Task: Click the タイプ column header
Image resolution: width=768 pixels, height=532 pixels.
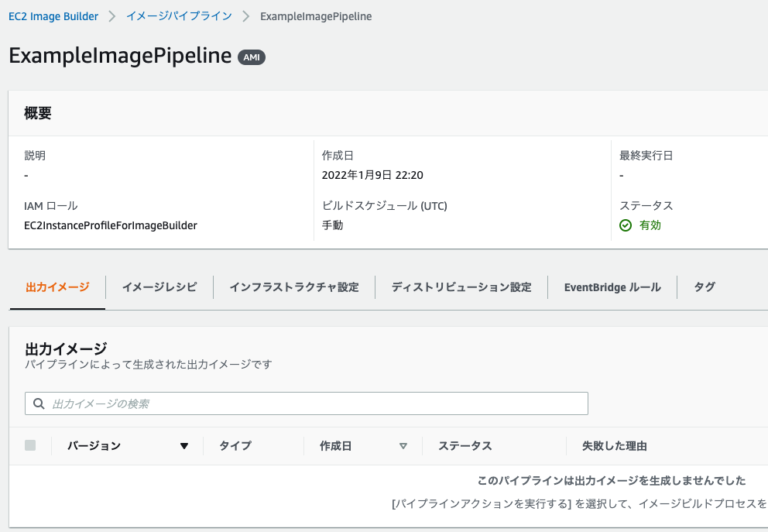Action: [235, 446]
